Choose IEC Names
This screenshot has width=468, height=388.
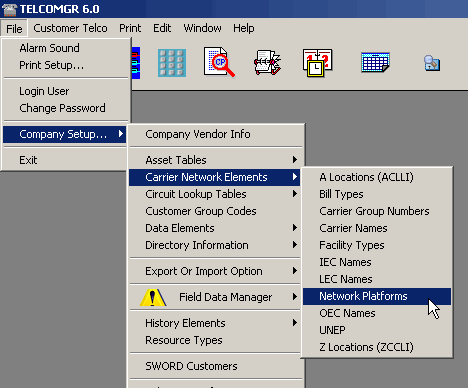(x=377, y=262)
